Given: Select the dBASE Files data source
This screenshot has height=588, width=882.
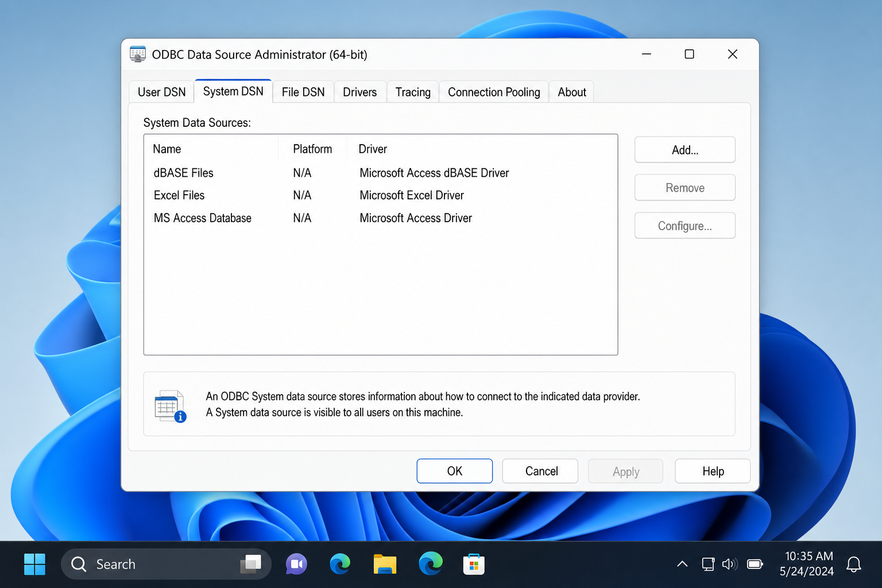Looking at the screenshot, I should pyautogui.click(x=381, y=173).
